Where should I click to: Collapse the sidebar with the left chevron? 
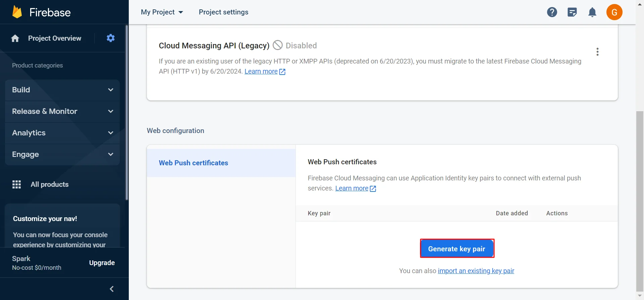(x=112, y=289)
